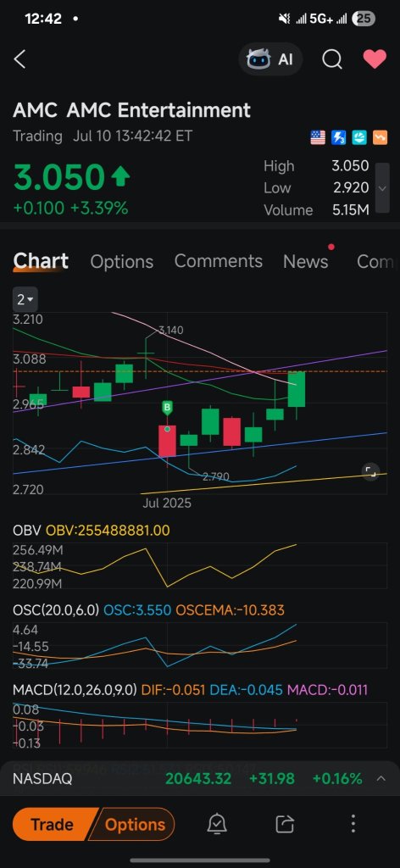Screen dimensions: 400x868
Task: Tap the Jul 2025 date label
Action: click(167, 504)
